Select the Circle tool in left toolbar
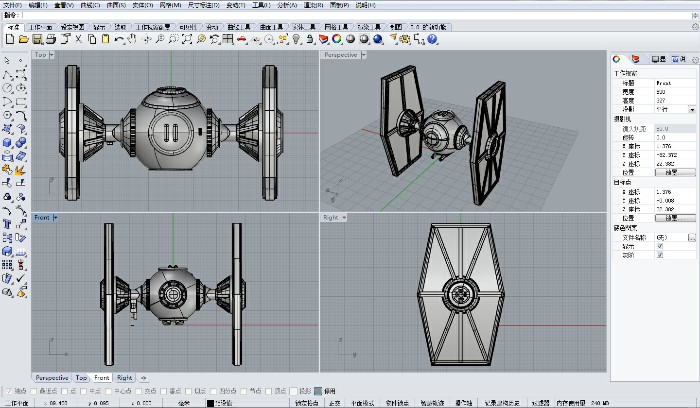 [7, 88]
